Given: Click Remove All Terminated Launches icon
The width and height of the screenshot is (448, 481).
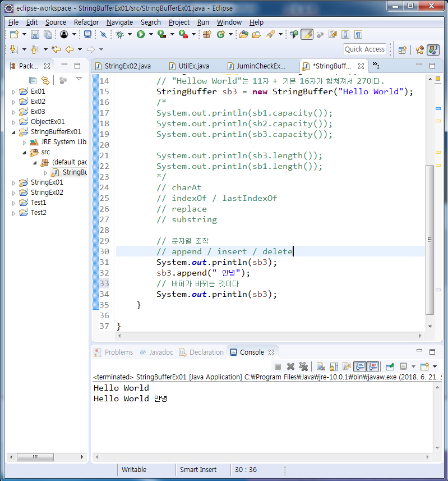Looking at the screenshot, I should click(303, 367).
